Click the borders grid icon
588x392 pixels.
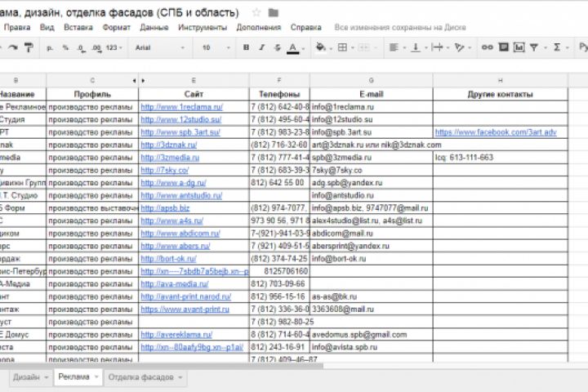[x=342, y=47]
